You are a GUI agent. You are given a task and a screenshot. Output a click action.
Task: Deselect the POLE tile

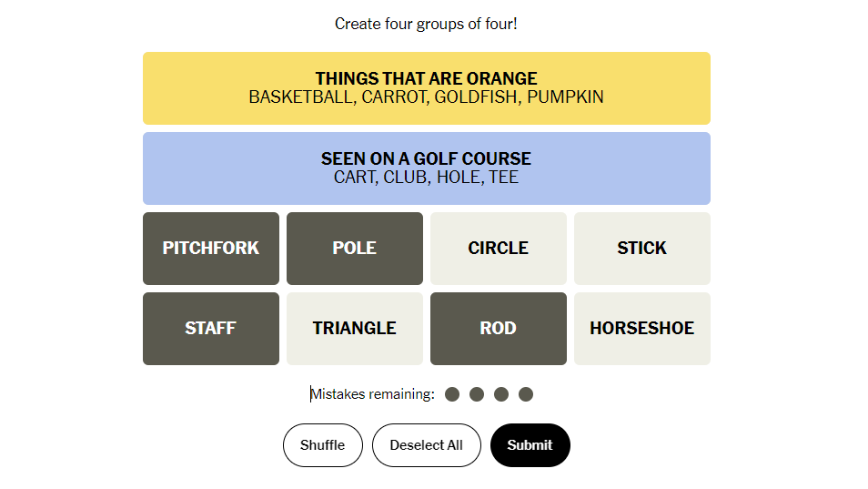(x=355, y=248)
